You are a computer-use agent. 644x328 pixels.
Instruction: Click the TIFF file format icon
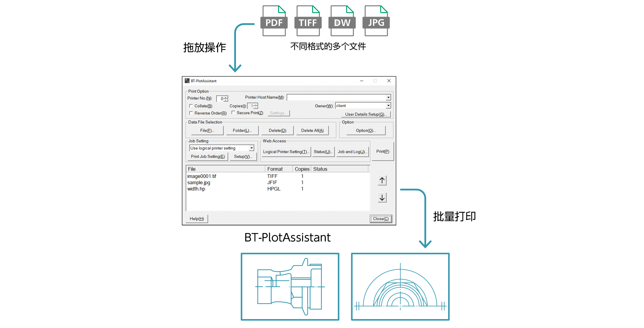click(308, 21)
